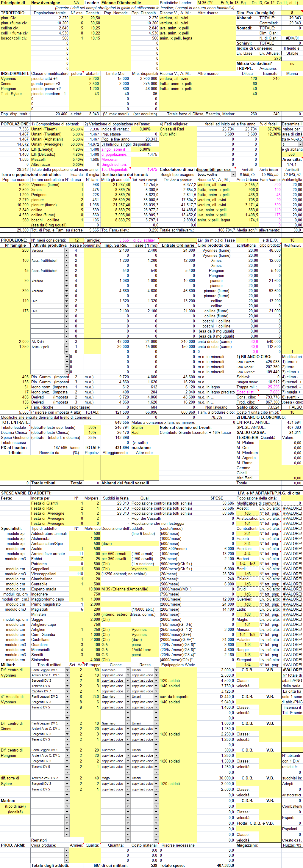
Task: Select the 'Primo magistrato' cell
Action: [50, 604]
